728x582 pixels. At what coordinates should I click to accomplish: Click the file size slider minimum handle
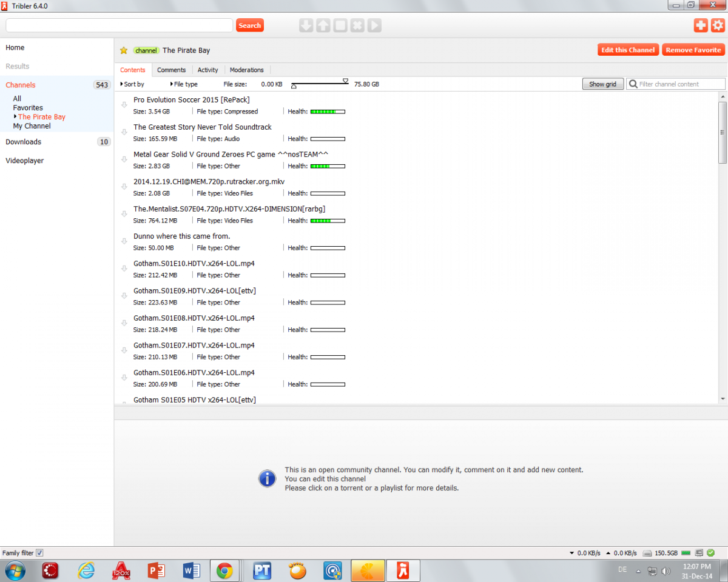pyautogui.click(x=294, y=87)
